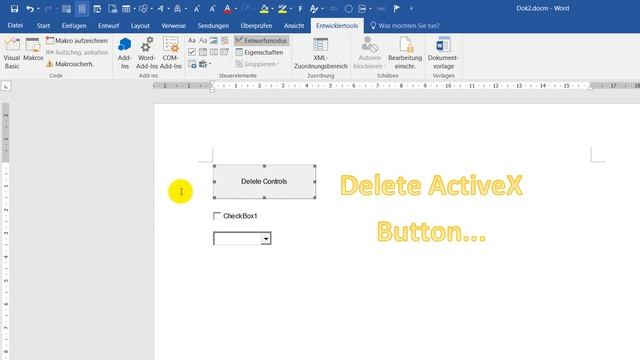Open the Makros dialog
The height and width of the screenshot is (360, 640).
click(x=33, y=50)
